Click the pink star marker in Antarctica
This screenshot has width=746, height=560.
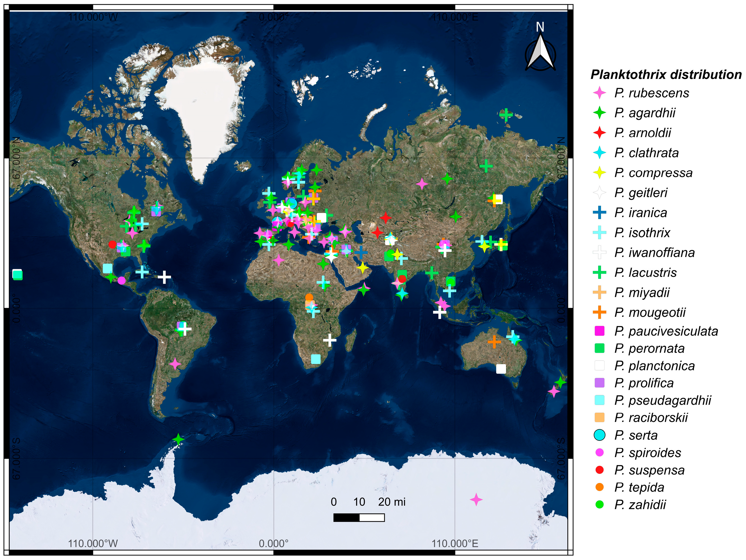click(476, 499)
